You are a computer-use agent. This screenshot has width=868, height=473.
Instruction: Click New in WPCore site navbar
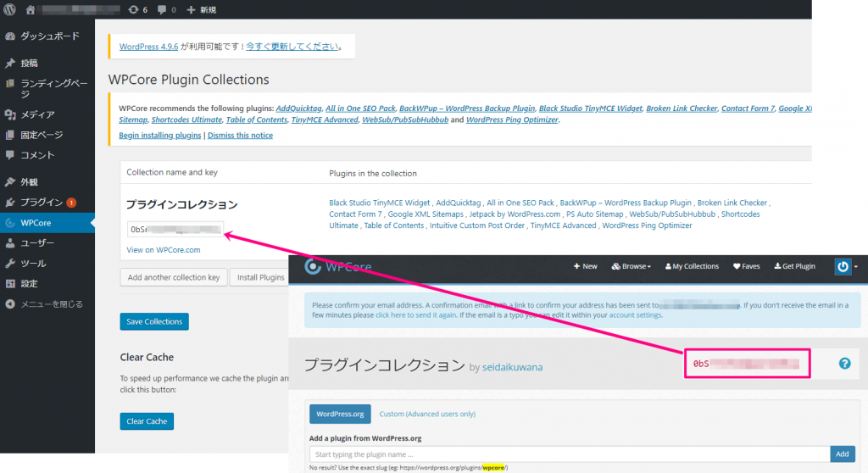[585, 266]
